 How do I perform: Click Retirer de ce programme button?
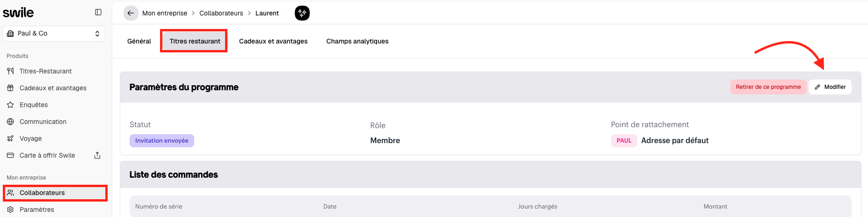pyautogui.click(x=768, y=87)
